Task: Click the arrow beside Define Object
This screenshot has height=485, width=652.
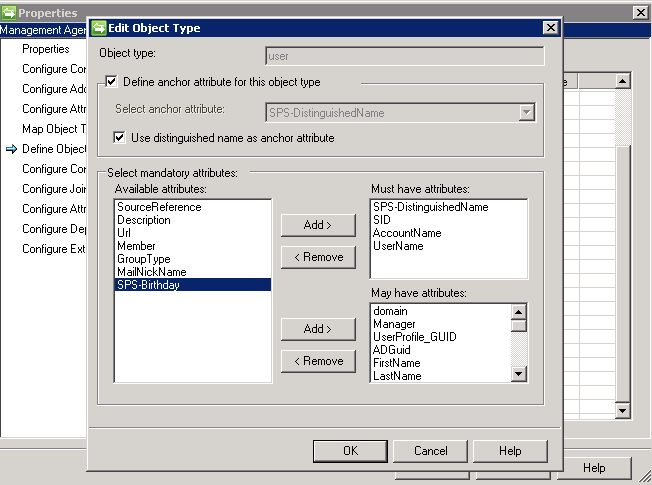Action: (11, 149)
